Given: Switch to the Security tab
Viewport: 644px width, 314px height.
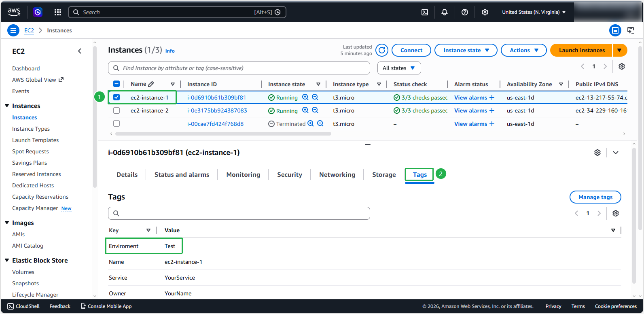Looking at the screenshot, I should pyautogui.click(x=290, y=175).
